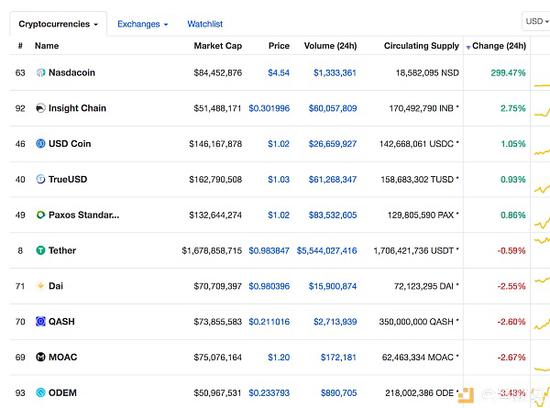Open the MOAC name link
This screenshot has height=408, width=550.
63,357
